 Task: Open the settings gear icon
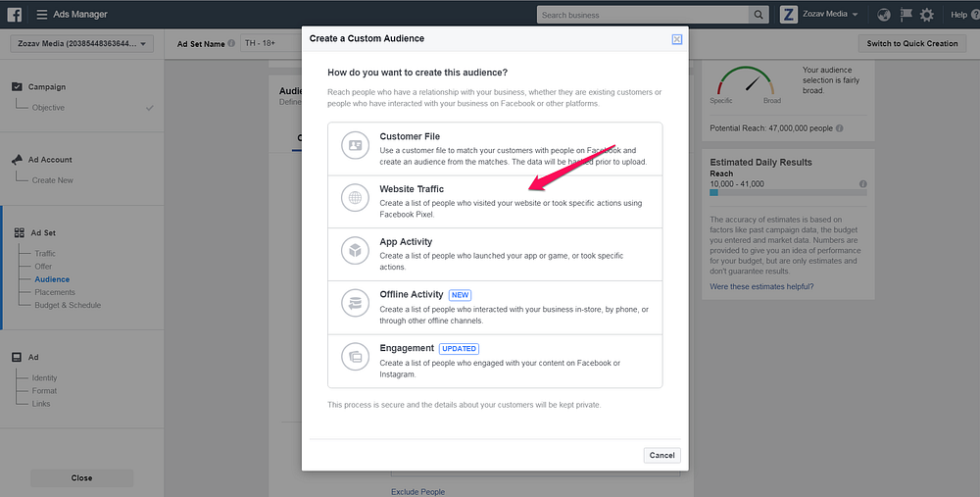[x=926, y=15]
